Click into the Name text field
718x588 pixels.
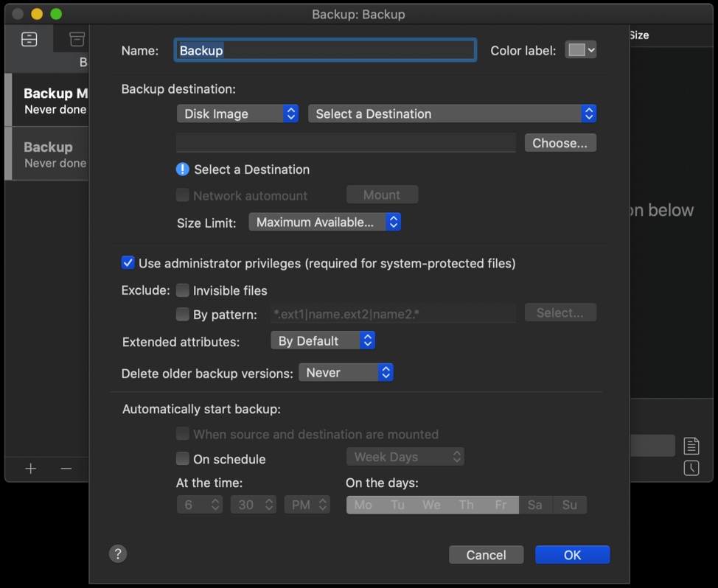coord(325,50)
